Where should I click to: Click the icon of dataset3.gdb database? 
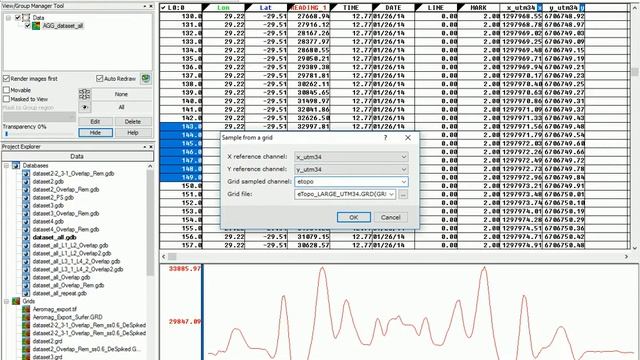pyautogui.click(x=26, y=205)
